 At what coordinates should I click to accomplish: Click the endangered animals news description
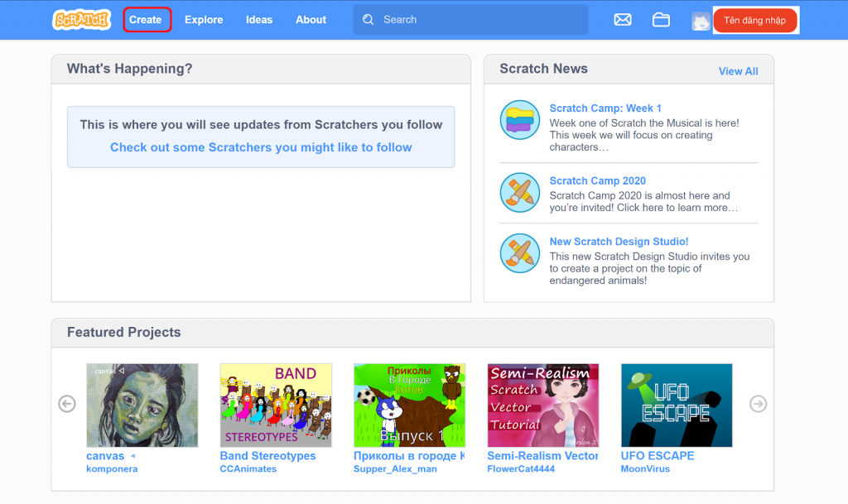click(649, 268)
